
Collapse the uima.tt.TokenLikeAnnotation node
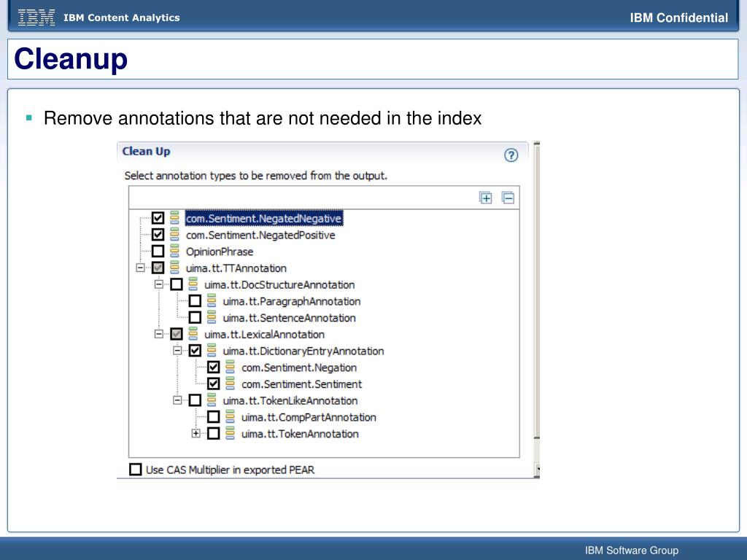point(177,400)
